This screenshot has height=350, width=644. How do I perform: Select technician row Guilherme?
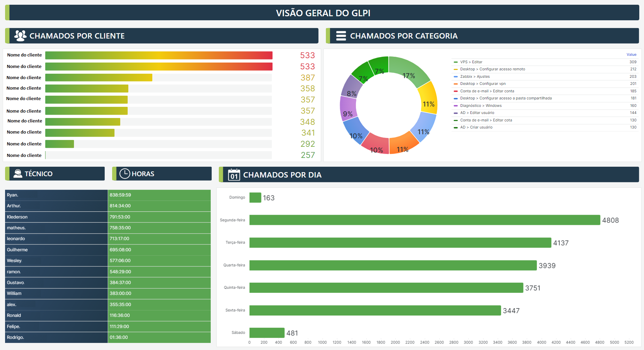[x=56, y=250]
